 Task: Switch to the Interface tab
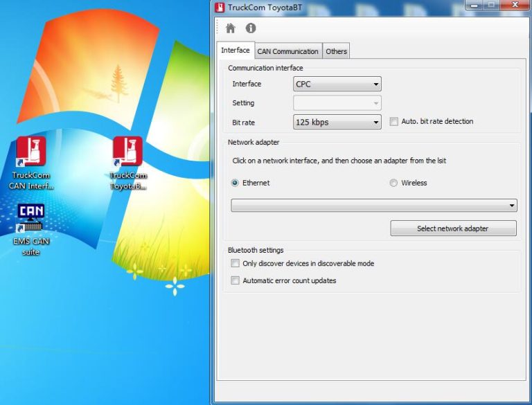[236, 51]
